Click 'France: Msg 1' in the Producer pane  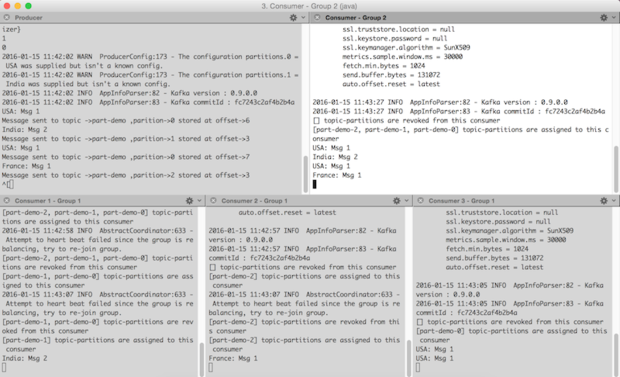pyautogui.click(x=26, y=166)
